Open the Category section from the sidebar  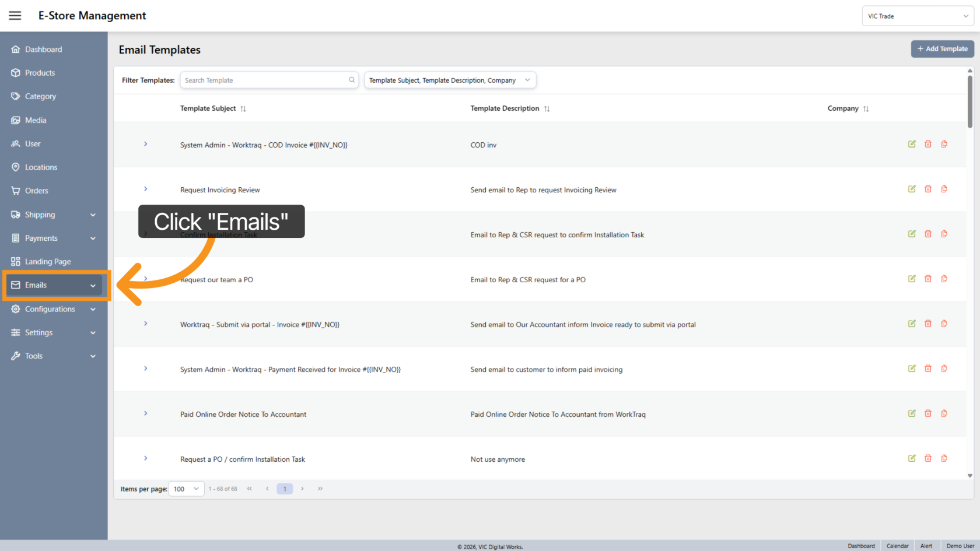click(x=16, y=96)
